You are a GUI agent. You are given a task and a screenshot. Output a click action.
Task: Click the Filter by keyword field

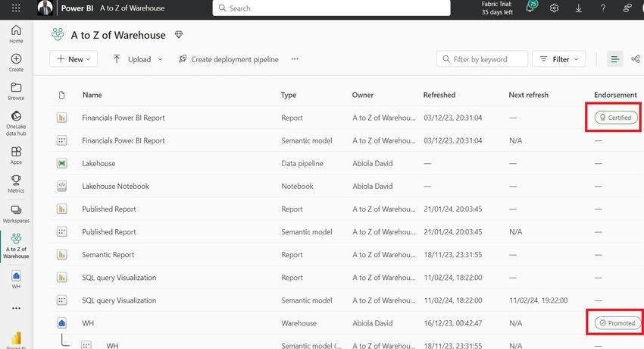(482, 59)
